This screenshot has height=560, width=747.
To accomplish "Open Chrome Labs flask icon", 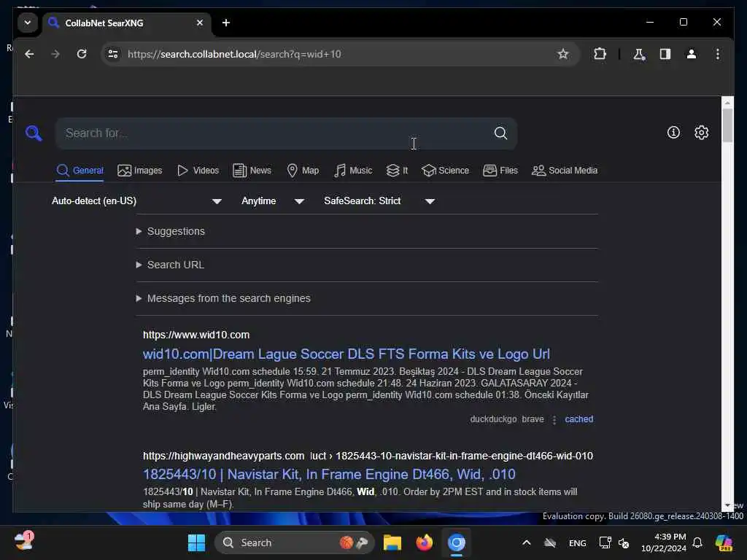I will (639, 54).
